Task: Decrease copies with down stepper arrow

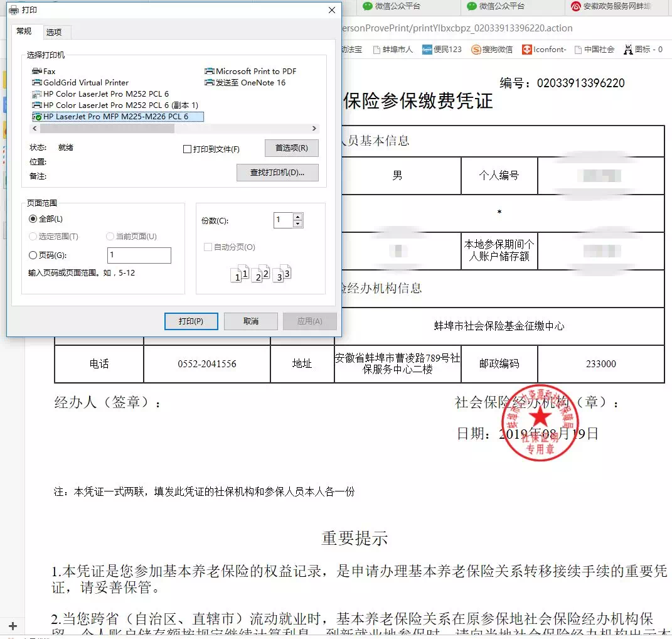Action: point(298,224)
